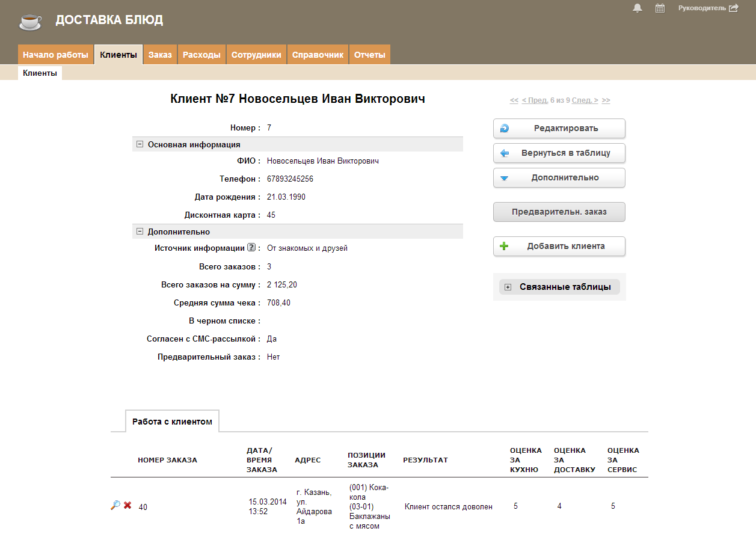756x534 pixels.
Task: Click help icon next to Источник информации
Action: click(x=251, y=248)
